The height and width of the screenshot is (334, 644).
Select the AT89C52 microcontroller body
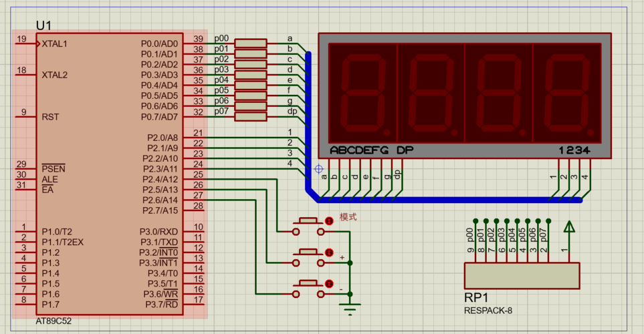(107, 174)
